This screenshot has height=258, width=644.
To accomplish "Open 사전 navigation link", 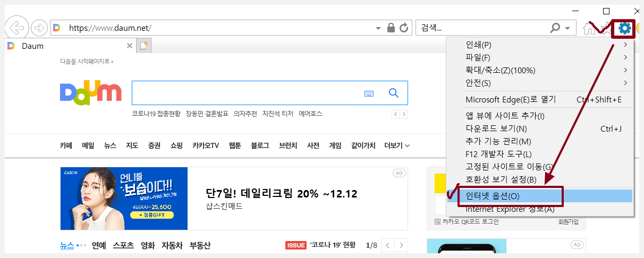I will pyautogui.click(x=313, y=145).
